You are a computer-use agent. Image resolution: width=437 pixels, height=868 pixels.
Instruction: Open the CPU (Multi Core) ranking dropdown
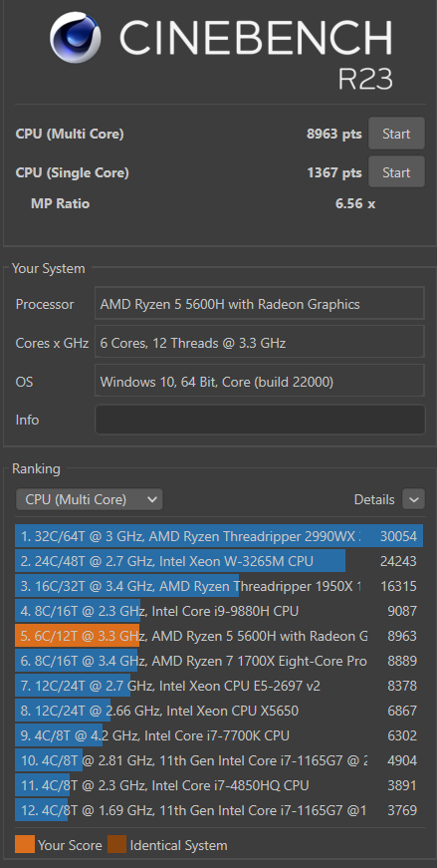click(89, 499)
